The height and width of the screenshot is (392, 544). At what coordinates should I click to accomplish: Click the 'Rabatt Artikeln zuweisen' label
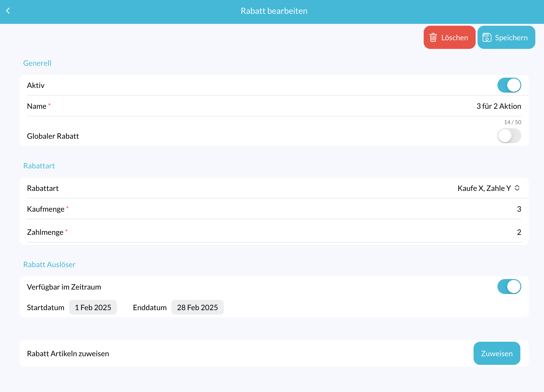pos(68,353)
